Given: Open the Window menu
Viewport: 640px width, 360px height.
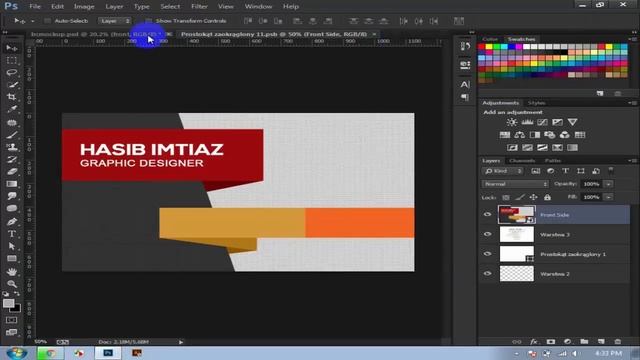Looking at the screenshot, I should click(x=258, y=7).
